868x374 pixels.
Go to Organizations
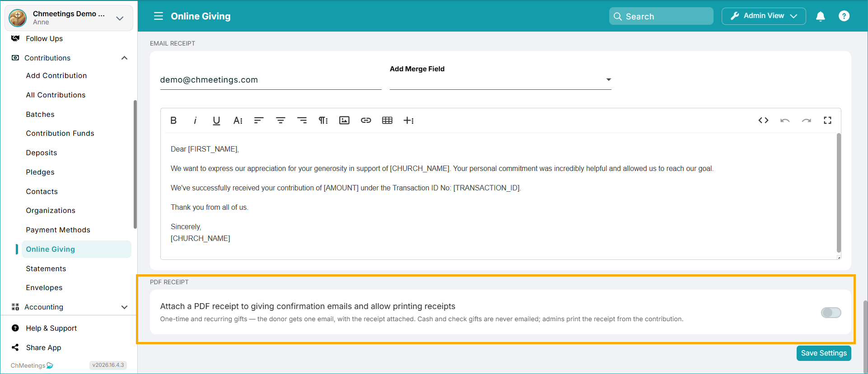tap(51, 210)
